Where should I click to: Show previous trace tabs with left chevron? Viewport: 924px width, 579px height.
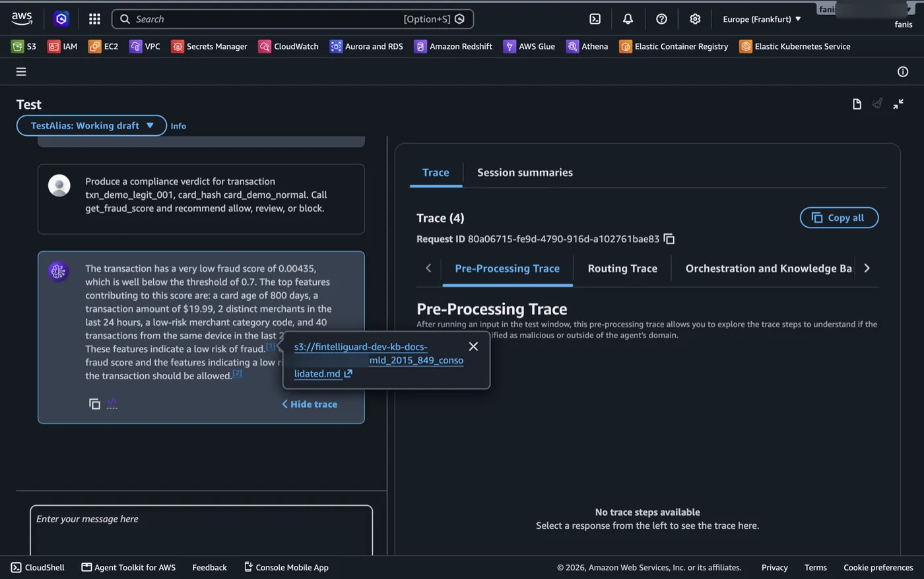point(428,268)
